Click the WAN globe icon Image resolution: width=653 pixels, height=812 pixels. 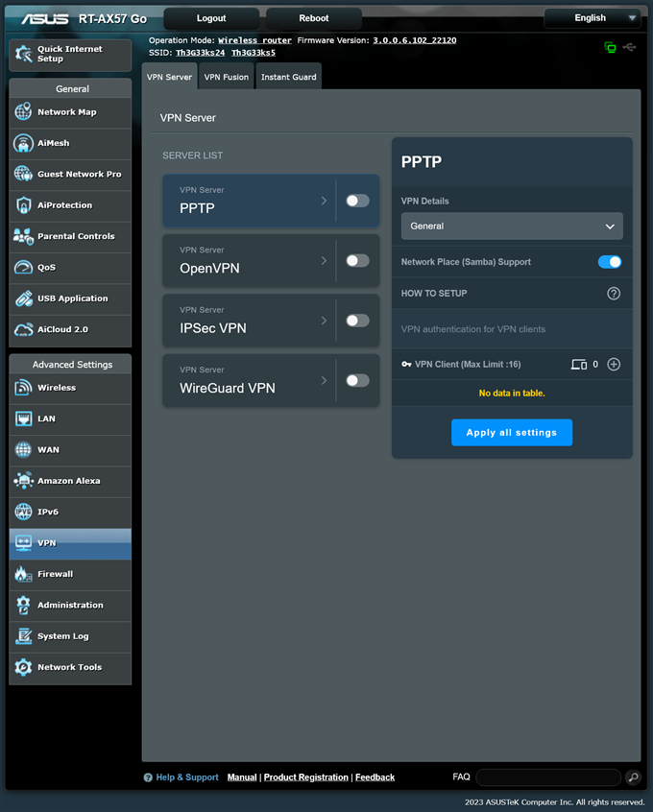[23, 449]
